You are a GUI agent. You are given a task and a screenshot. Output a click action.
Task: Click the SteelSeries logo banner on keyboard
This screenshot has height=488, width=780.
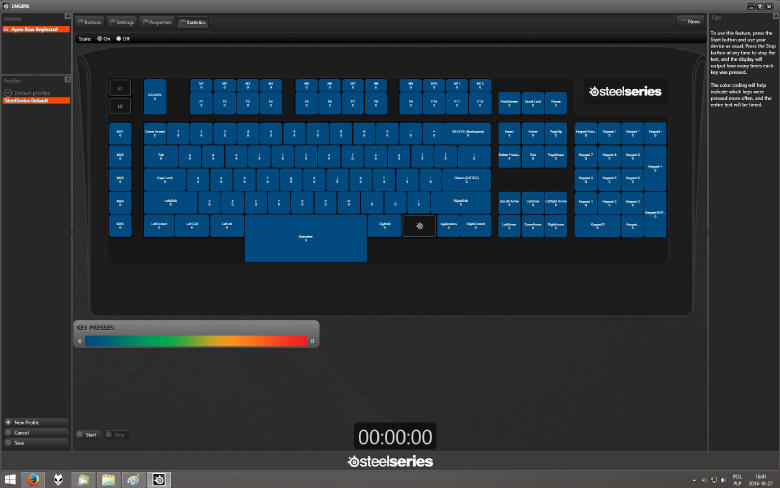625,92
